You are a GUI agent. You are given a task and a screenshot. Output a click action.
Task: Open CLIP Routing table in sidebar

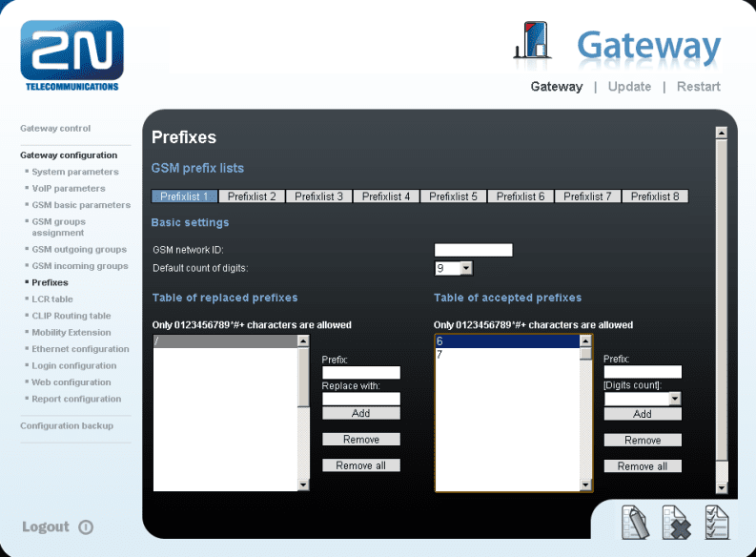[72, 316]
